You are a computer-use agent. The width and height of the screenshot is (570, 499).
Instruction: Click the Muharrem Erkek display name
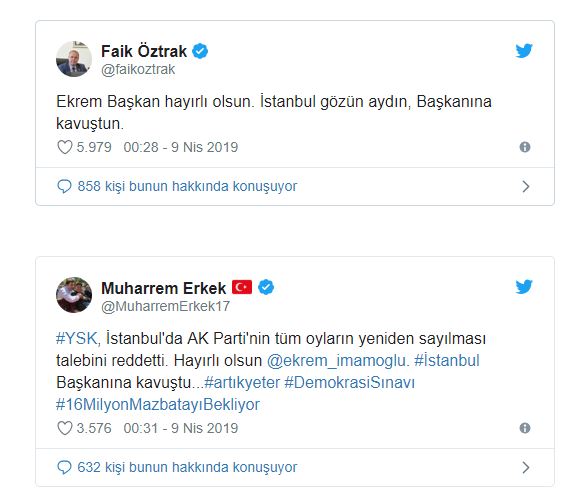click(164, 288)
